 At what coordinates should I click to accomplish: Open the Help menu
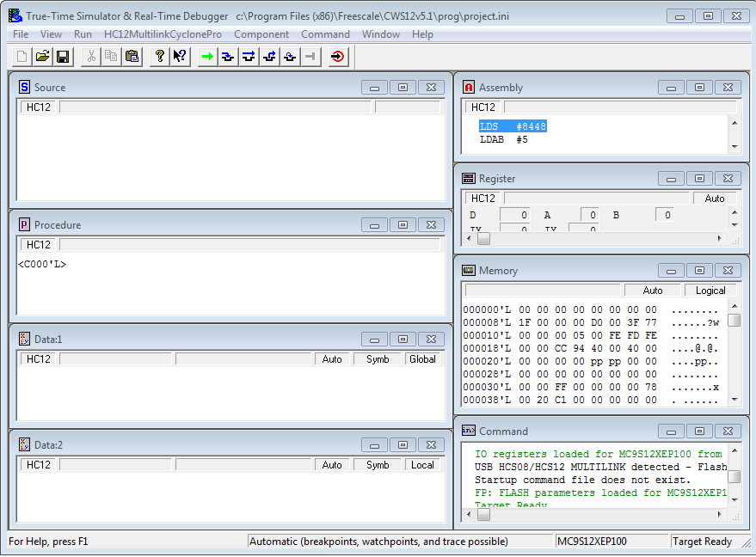pos(422,34)
